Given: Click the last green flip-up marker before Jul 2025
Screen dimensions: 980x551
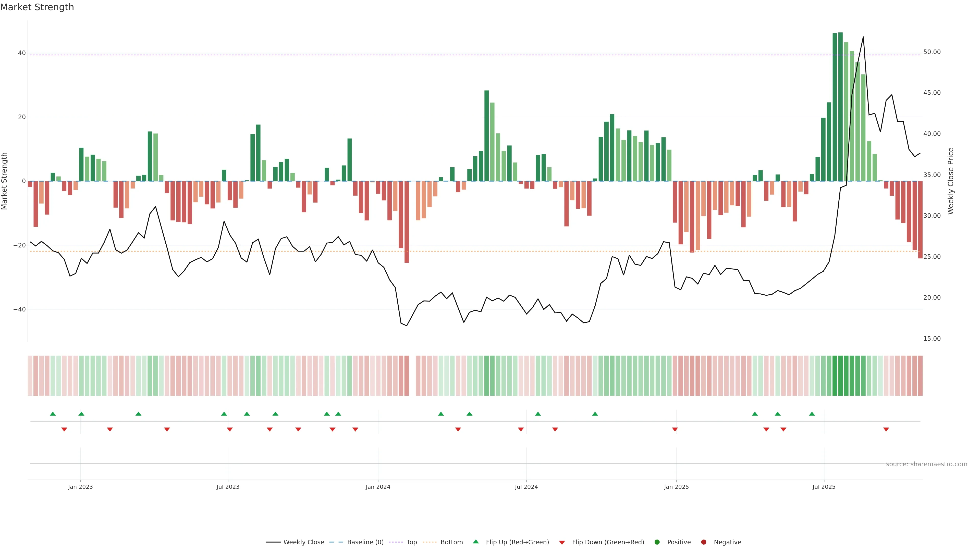Looking at the screenshot, I should tap(812, 414).
